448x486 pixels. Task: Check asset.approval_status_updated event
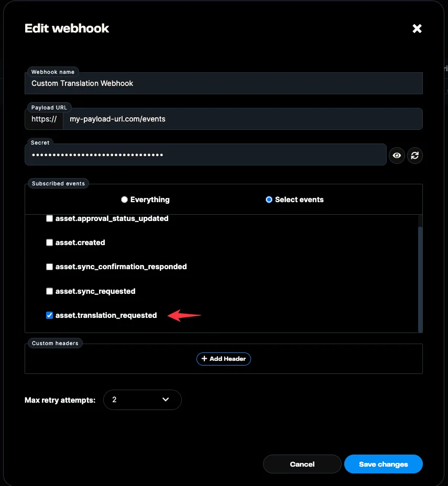tap(49, 218)
